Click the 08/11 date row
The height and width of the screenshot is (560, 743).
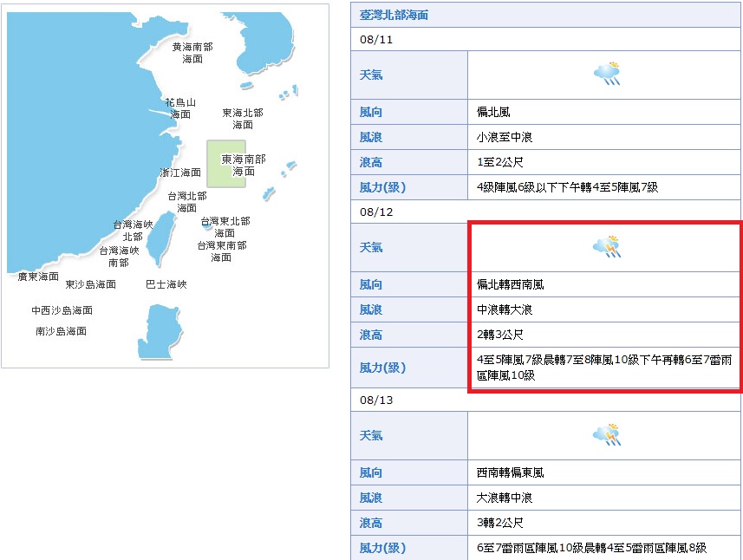[x=545, y=39]
